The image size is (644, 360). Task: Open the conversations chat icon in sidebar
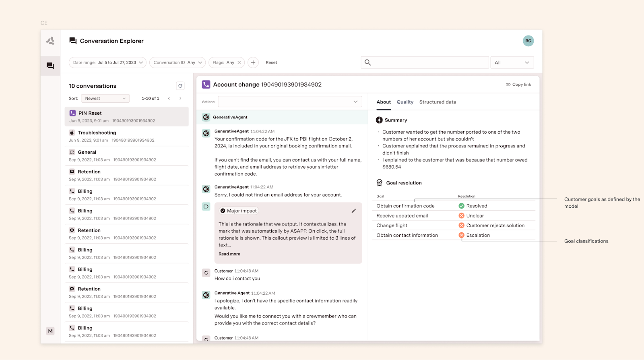click(50, 66)
